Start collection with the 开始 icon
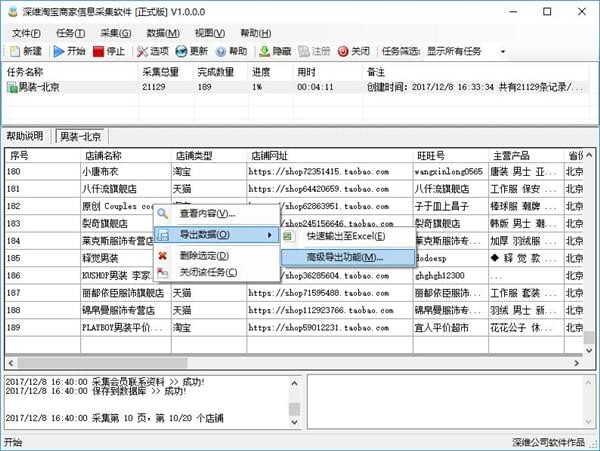Viewport: 600px width, 451px height. tap(59, 51)
